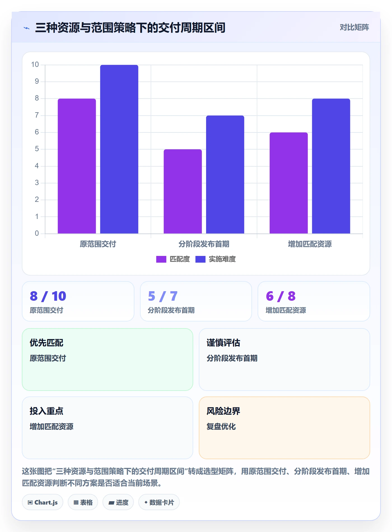Click 分阶段发布首期 text in 谨慎评估 card
Viewport: 392px width, 532px height.
(232, 358)
